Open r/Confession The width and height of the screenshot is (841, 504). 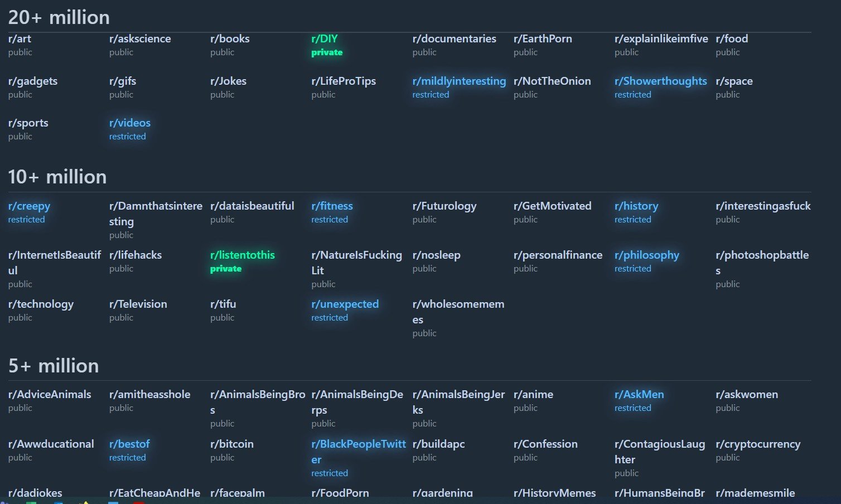pyautogui.click(x=545, y=444)
